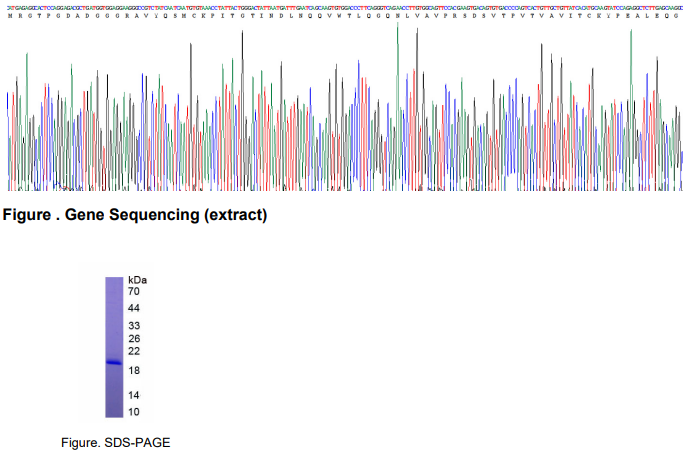Select the 22 kDa marker label
Screen dimensions: 688x453
pyautogui.click(x=134, y=352)
